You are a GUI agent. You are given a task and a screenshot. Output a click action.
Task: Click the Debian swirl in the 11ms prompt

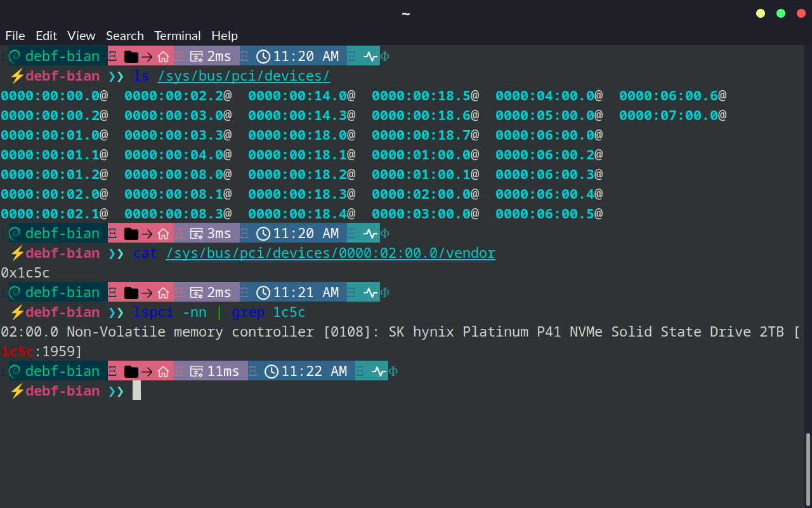pyautogui.click(x=15, y=371)
